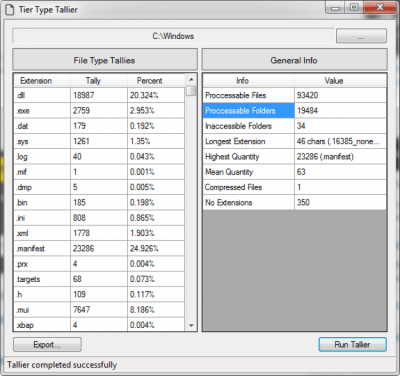Viewport: 400px width, 376px height.
Task: Click the scroll down arrow in tallies list
Action: point(191,325)
